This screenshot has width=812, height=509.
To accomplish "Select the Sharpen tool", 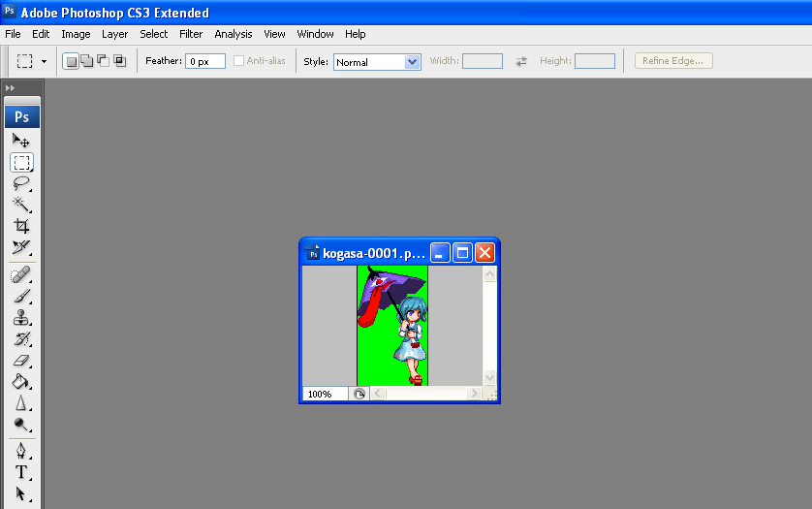I will 21,402.
